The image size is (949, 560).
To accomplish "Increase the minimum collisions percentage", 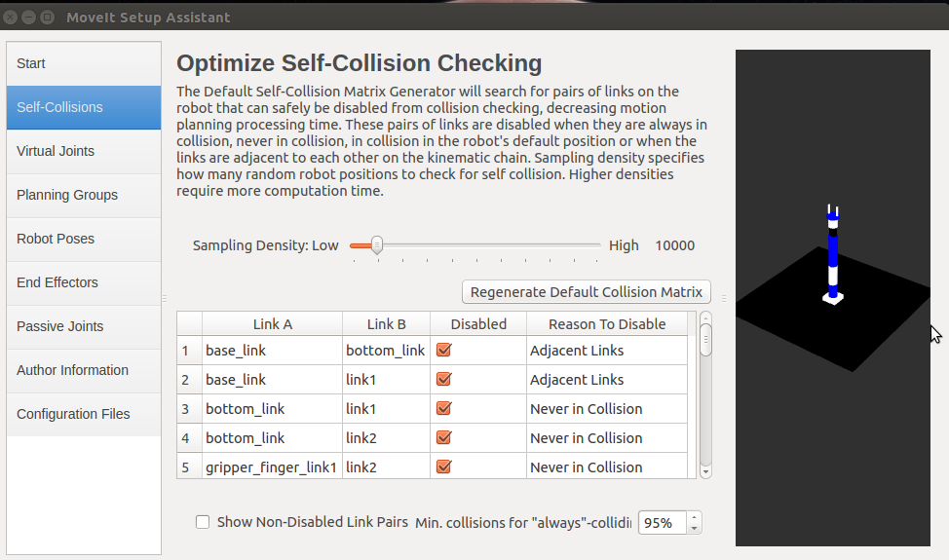I will click(x=694, y=518).
